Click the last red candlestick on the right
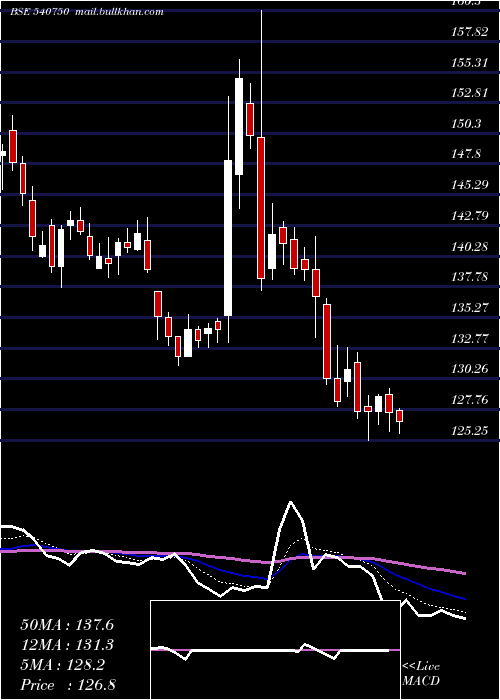 pos(400,416)
